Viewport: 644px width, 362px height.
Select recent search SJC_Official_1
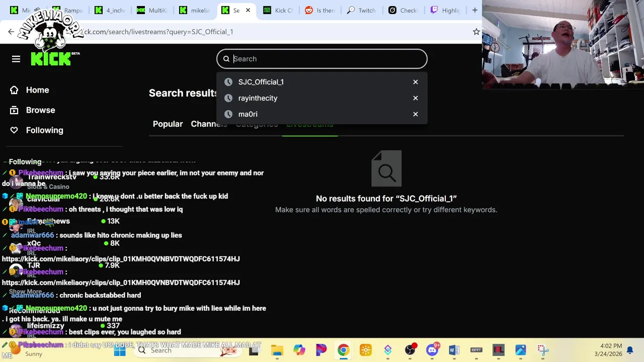coord(261,82)
